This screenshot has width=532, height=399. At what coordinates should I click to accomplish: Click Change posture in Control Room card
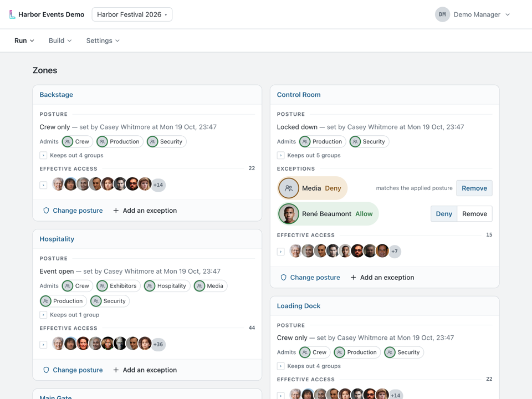(310, 277)
